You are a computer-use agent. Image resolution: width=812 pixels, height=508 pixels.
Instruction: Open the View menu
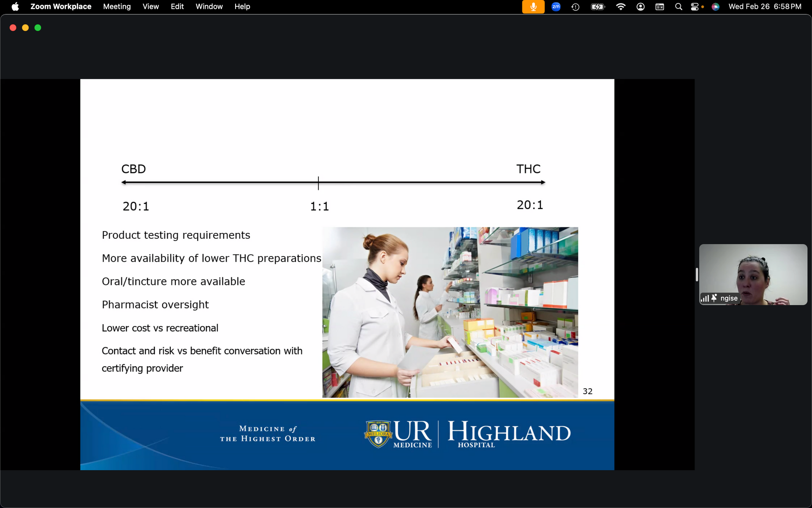(151, 7)
